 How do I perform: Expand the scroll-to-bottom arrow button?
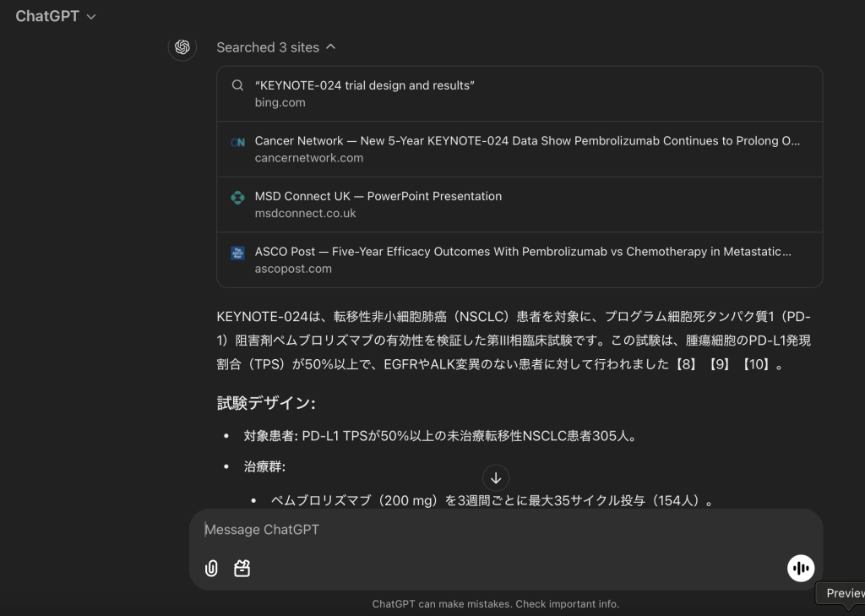(x=495, y=478)
